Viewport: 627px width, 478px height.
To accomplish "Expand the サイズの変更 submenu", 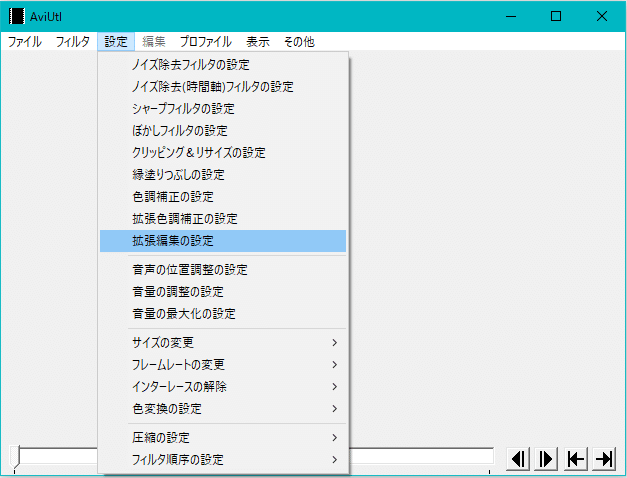I will [223, 343].
